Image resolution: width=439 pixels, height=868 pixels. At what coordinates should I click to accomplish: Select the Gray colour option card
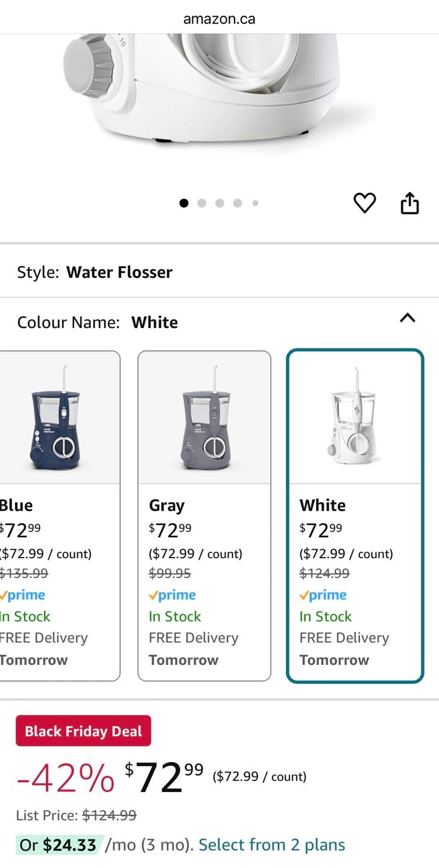(x=204, y=516)
